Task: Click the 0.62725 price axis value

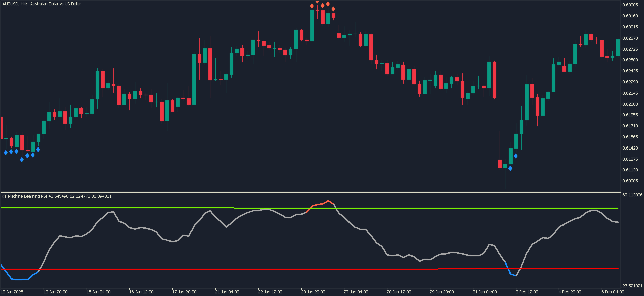Action: pos(630,49)
